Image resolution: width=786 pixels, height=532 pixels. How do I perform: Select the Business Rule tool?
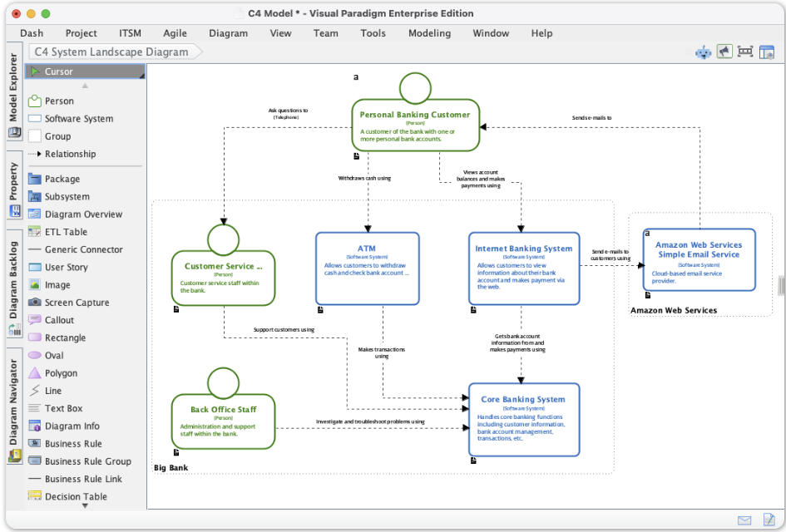point(65,444)
